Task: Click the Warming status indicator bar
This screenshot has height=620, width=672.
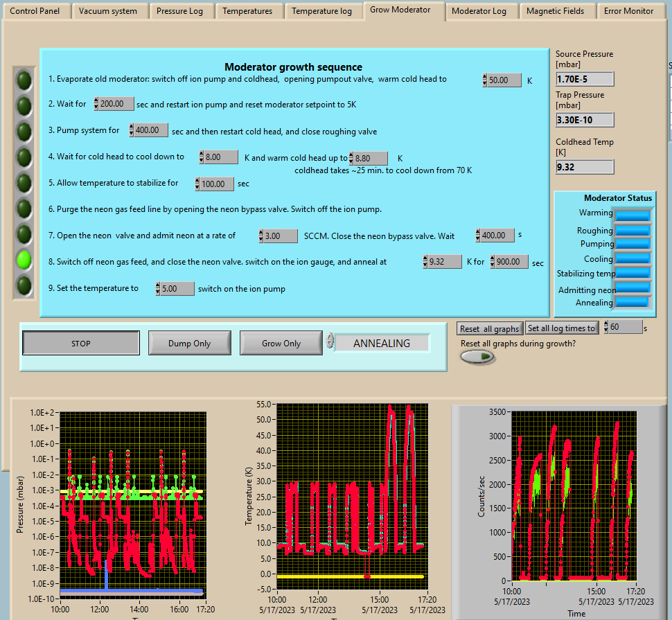Action: [x=633, y=215]
